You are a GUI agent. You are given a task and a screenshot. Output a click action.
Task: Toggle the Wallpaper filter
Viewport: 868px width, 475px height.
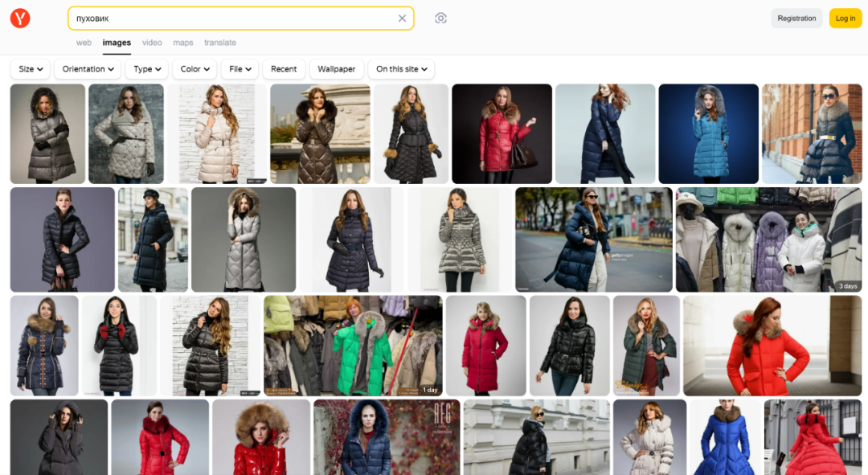click(336, 69)
